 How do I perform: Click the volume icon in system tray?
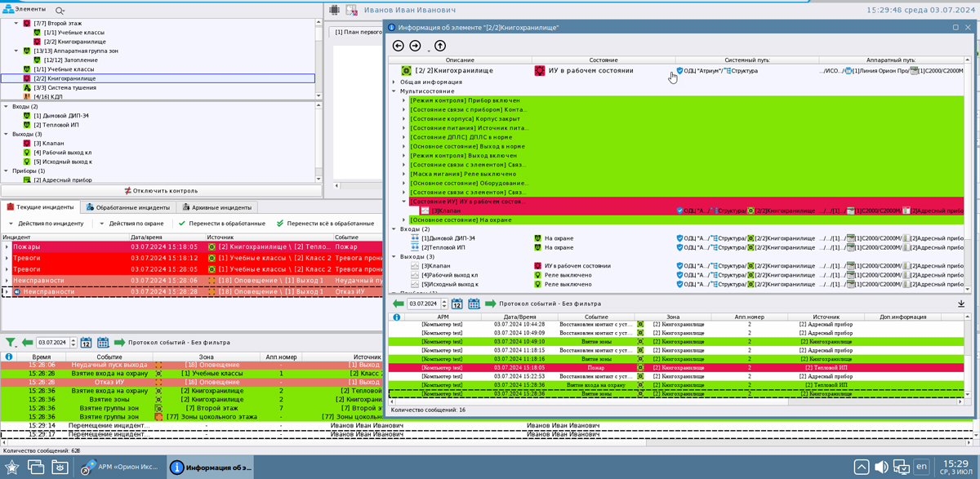[882, 467]
